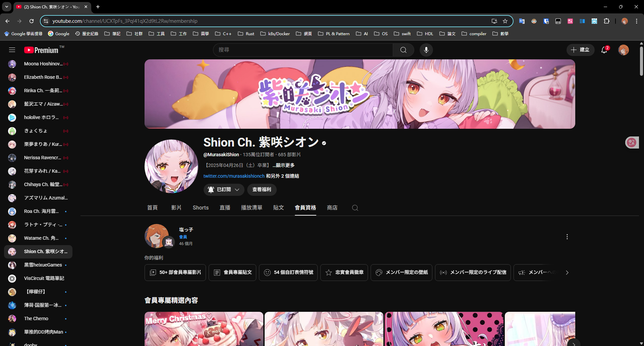
Task: Open the Google bookmark
Action: pyautogui.click(x=59, y=34)
